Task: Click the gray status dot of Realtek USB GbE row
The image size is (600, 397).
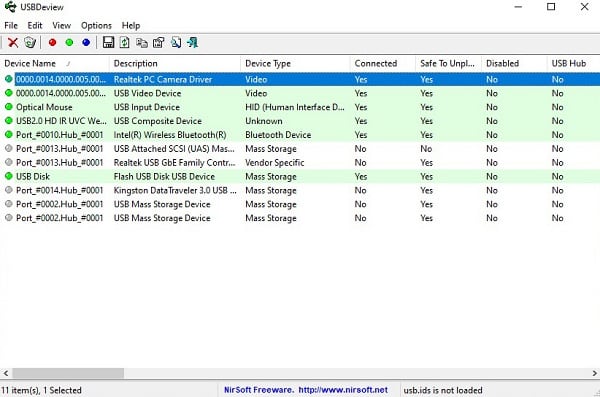Action: click(x=9, y=162)
